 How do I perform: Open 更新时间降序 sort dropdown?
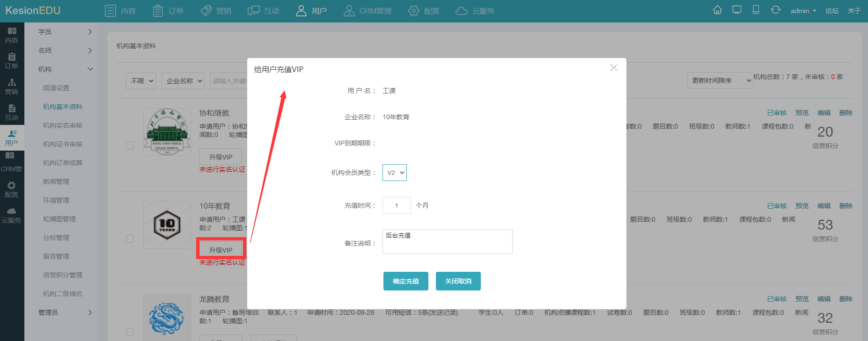click(x=720, y=80)
